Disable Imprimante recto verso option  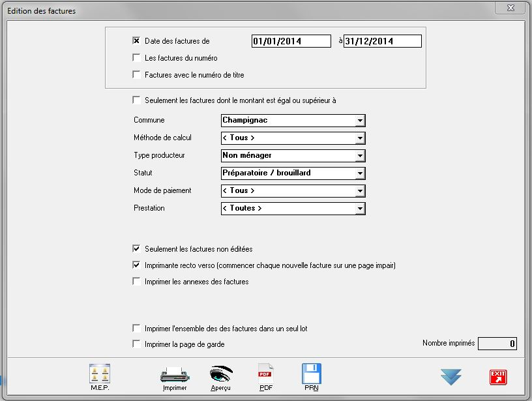(136, 265)
